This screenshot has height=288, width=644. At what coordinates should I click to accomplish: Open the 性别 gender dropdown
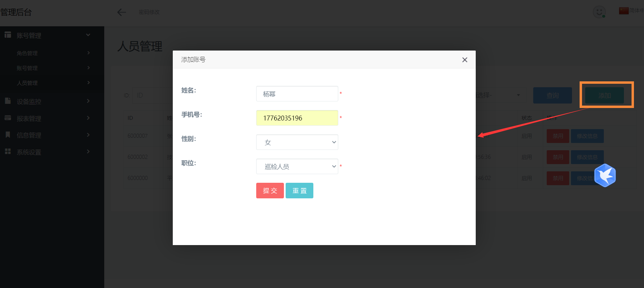[x=297, y=142]
